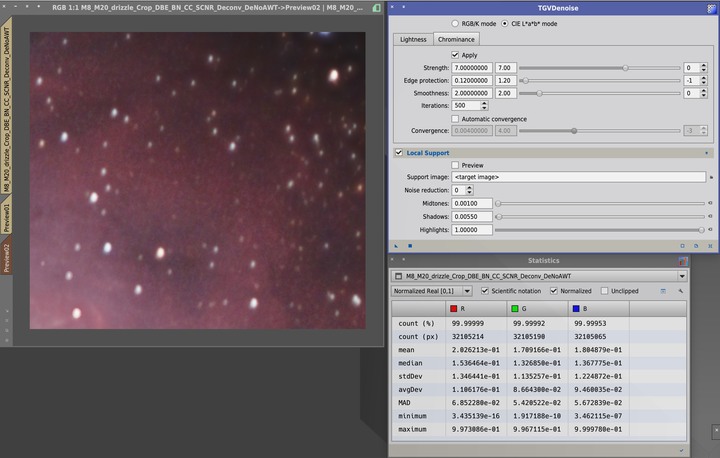Screen dimensions: 720x458
Task: Uncheck the Scientific notation checkbox
Action: point(486,291)
